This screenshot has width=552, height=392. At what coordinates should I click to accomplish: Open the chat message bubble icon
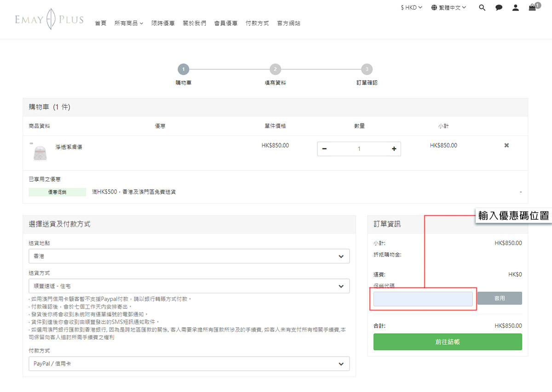pyautogui.click(x=499, y=8)
